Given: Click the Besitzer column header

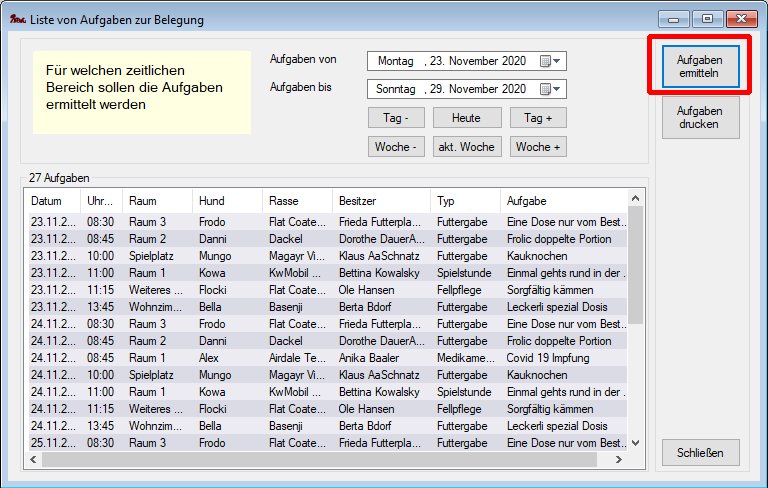Looking at the screenshot, I should [x=380, y=201].
